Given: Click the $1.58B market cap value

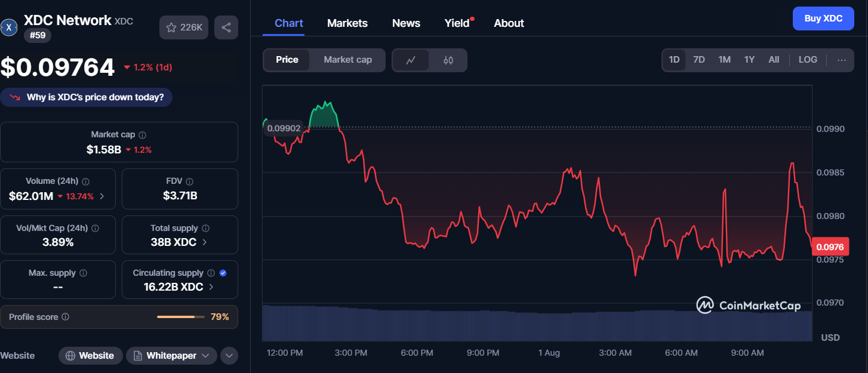Looking at the screenshot, I should 104,149.
